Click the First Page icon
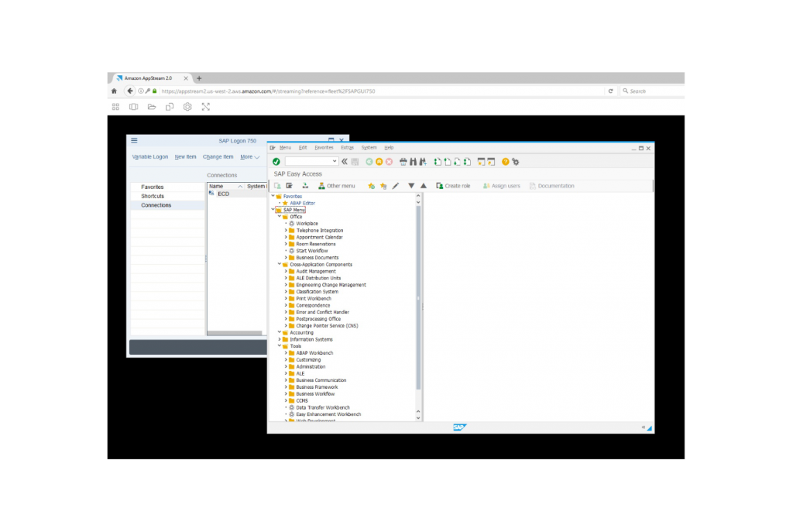The width and height of the screenshot is (793, 532). pyautogui.click(x=438, y=162)
